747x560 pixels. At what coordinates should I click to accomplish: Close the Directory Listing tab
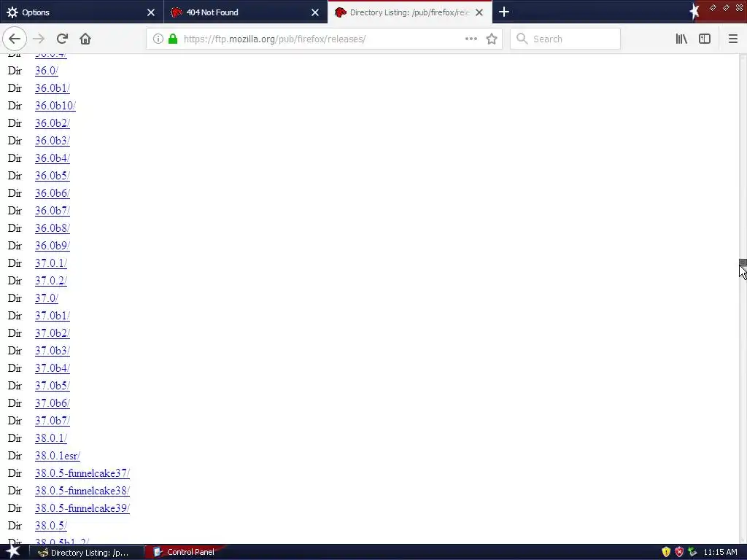pos(479,12)
